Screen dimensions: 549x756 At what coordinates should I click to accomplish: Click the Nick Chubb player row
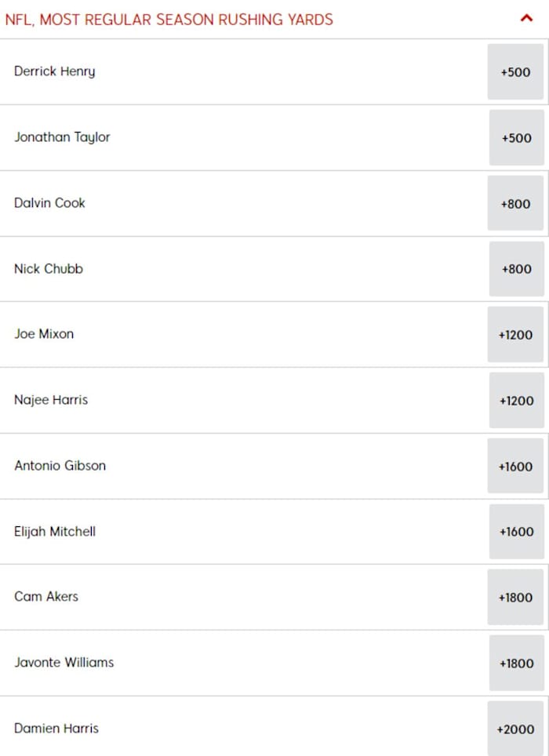point(47,268)
